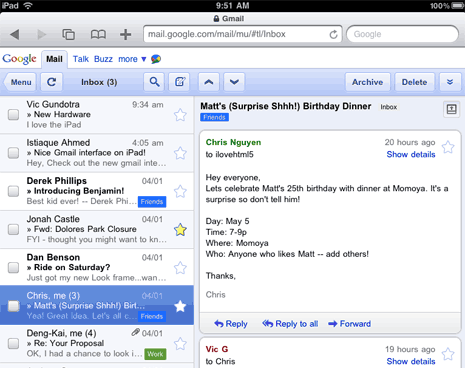
Task: Click the Gmail refresh inbox icon
Action: click(51, 82)
